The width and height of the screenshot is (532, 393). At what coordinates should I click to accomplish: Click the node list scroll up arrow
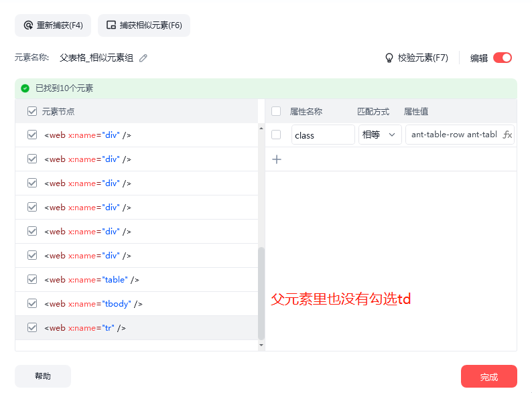coord(261,128)
